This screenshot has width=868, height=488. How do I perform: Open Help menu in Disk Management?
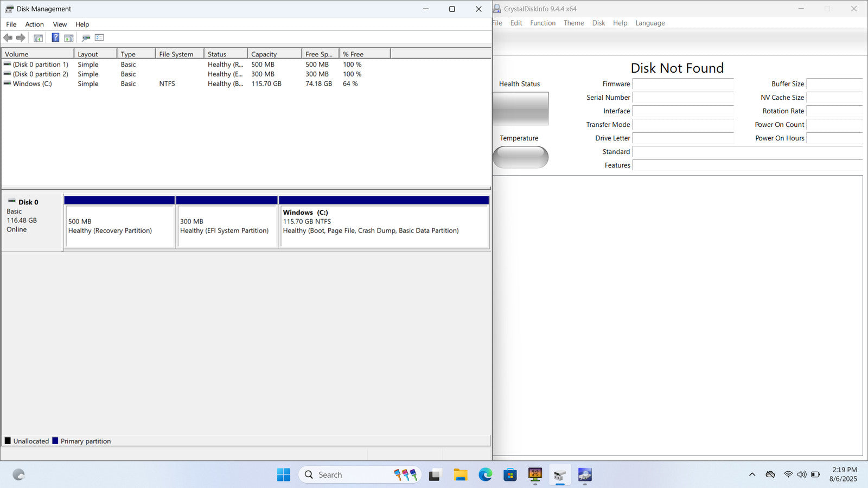[x=82, y=24]
